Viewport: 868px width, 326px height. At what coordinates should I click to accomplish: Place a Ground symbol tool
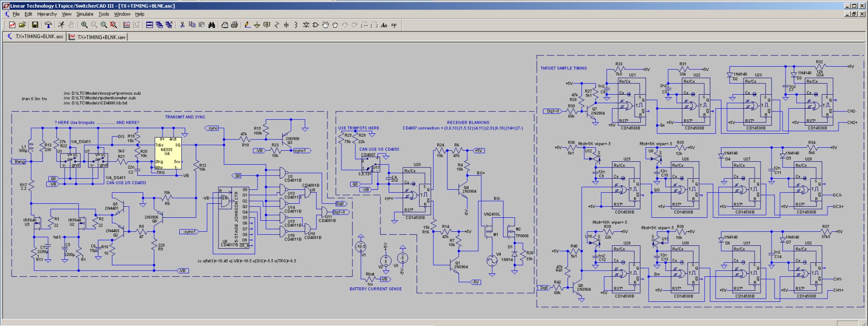coord(257,25)
